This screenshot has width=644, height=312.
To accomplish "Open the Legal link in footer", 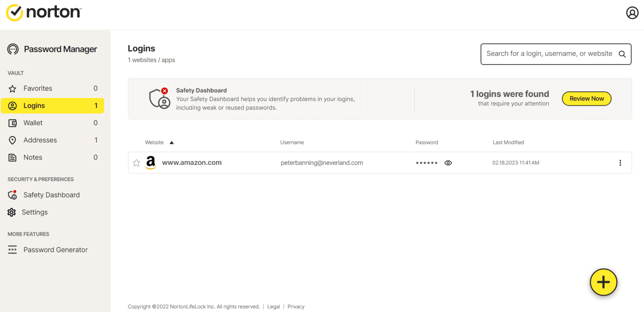I will coord(273,307).
